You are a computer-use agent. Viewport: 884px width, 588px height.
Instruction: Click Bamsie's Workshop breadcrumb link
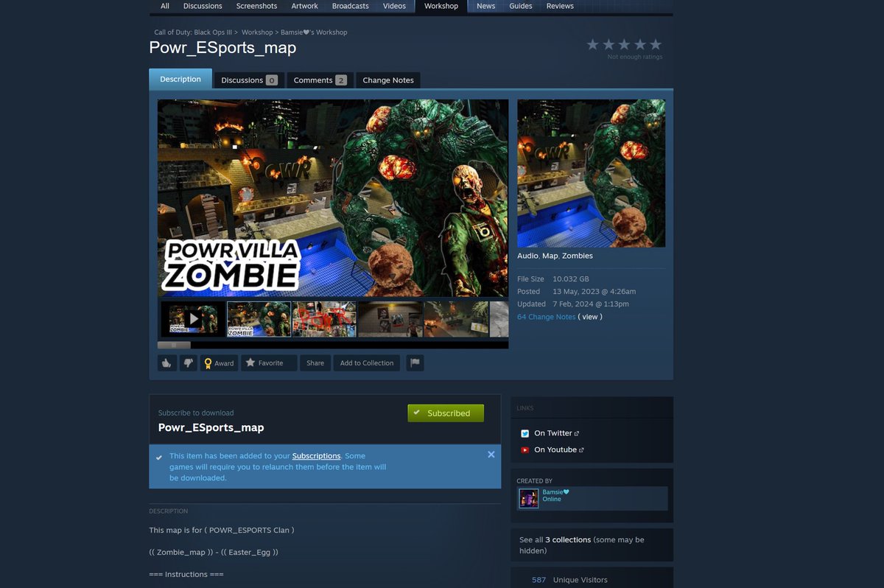(x=314, y=32)
